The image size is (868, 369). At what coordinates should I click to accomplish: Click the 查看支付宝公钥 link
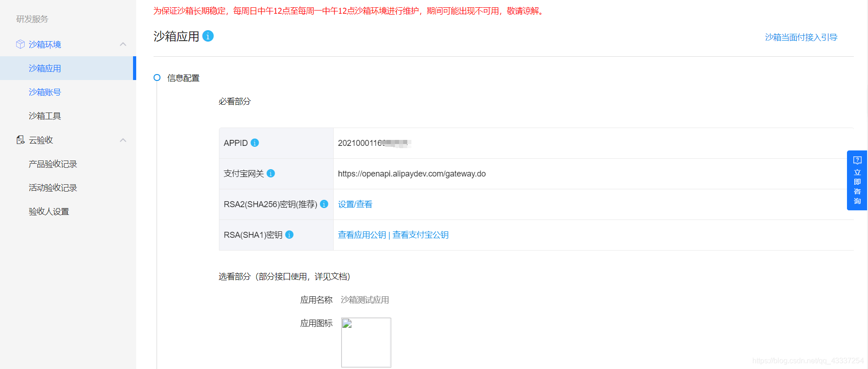(421, 235)
